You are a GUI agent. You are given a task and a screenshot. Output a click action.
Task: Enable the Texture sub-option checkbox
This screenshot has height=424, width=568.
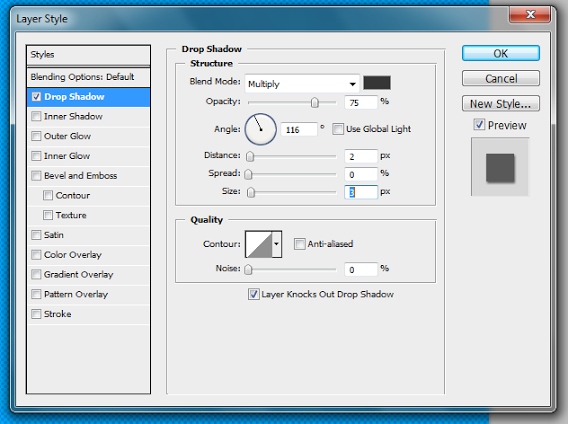click(48, 215)
